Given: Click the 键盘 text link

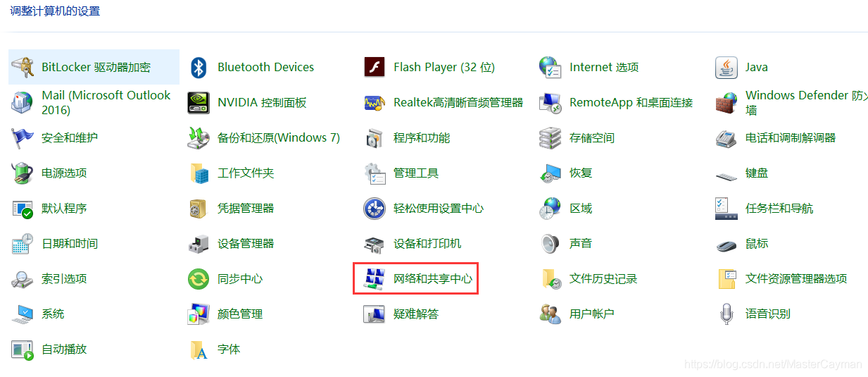Looking at the screenshot, I should [x=757, y=173].
